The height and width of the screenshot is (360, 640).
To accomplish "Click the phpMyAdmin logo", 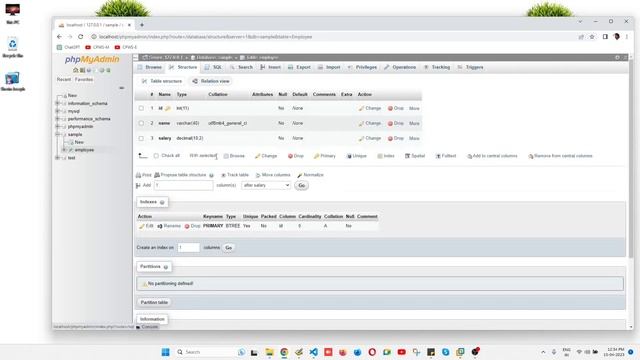I will pyautogui.click(x=92, y=60).
